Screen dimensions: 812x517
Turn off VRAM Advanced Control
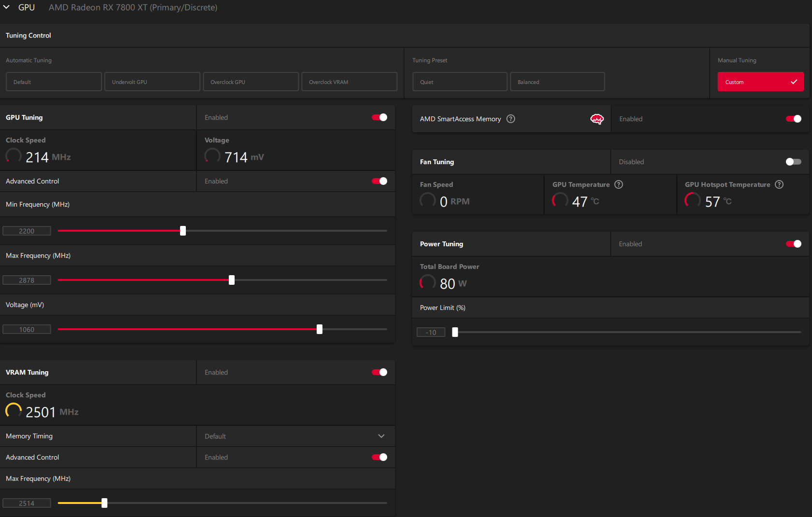click(379, 457)
